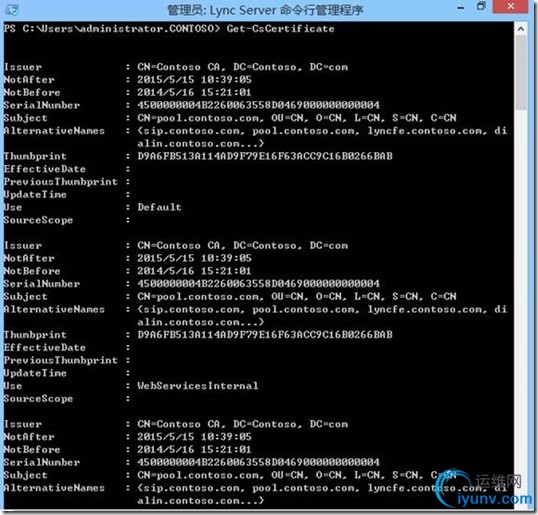538x515 pixels.
Task: Click the vertical scrollbar thumb
Action: tap(521, 72)
